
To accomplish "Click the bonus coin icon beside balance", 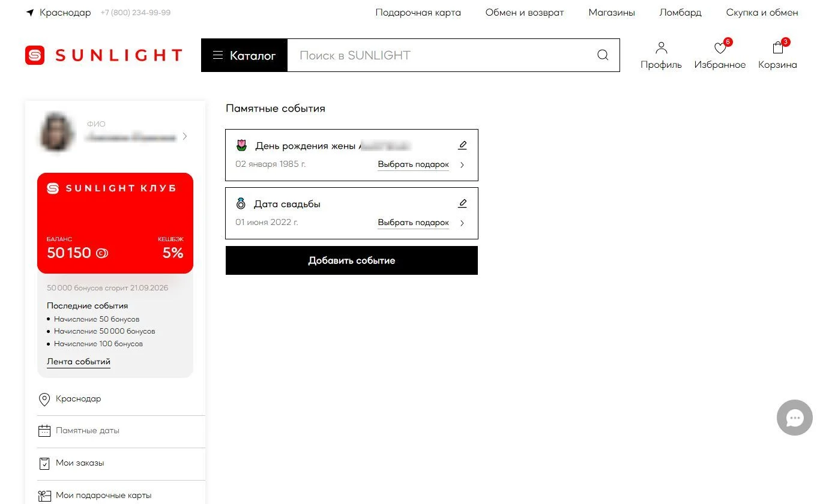I will (x=102, y=253).
